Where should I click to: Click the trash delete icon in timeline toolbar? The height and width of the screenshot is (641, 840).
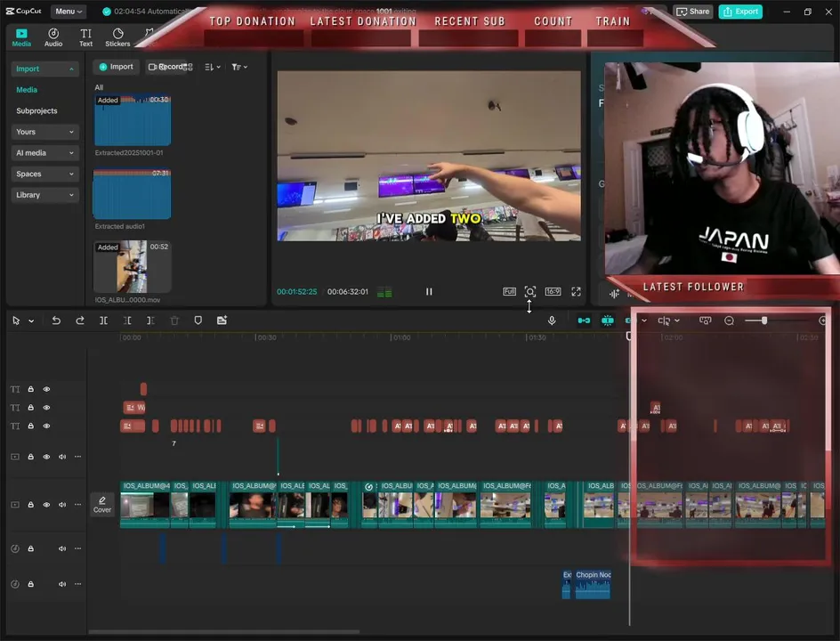click(174, 320)
